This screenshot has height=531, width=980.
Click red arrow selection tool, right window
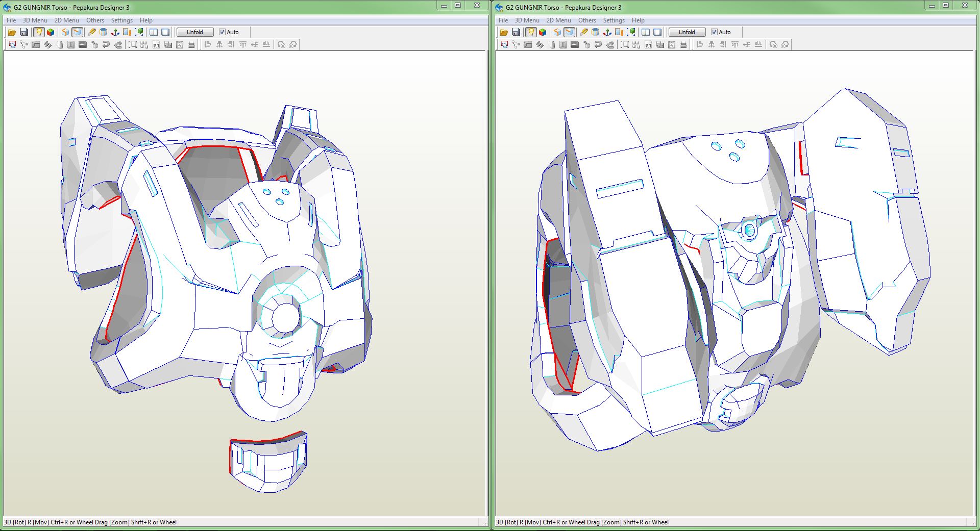(x=504, y=45)
